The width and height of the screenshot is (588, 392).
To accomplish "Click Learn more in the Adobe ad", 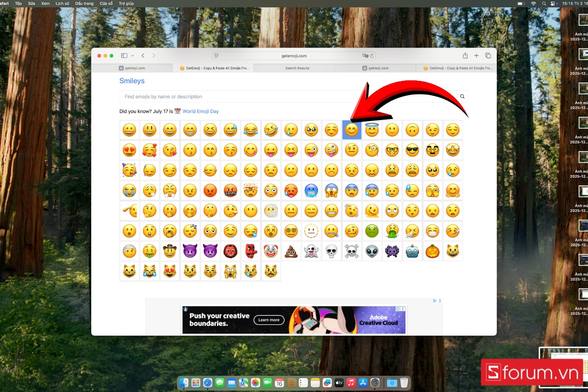I will [x=268, y=319].
